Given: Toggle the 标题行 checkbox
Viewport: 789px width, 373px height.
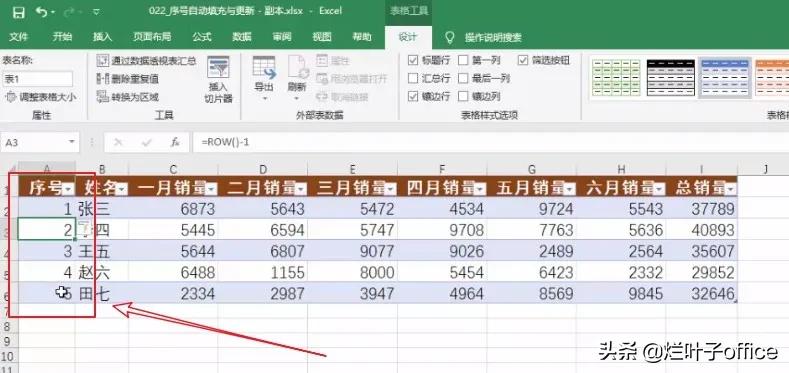Looking at the screenshot, I should pos(413,60).
